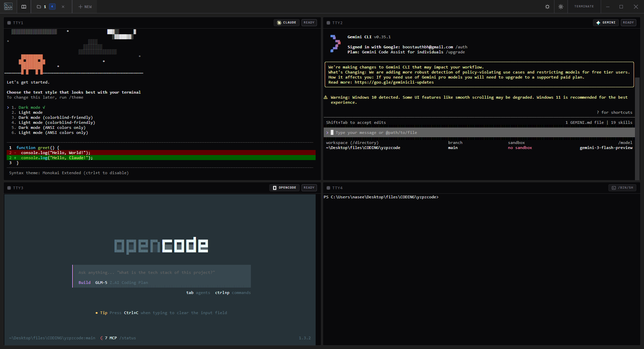Click the Claude pixel mascot in TTY1
The height and width of the screenshot is (349, 644).
32,64
